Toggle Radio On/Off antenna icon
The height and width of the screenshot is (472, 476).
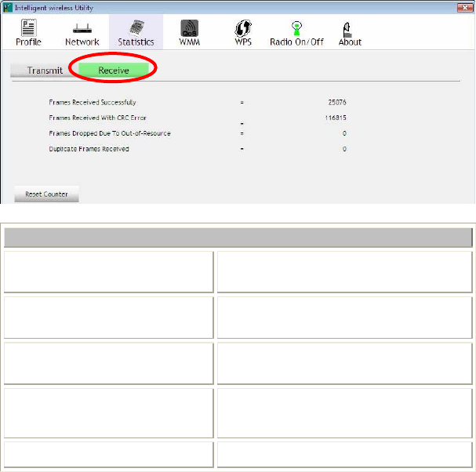tap(296, 28)
